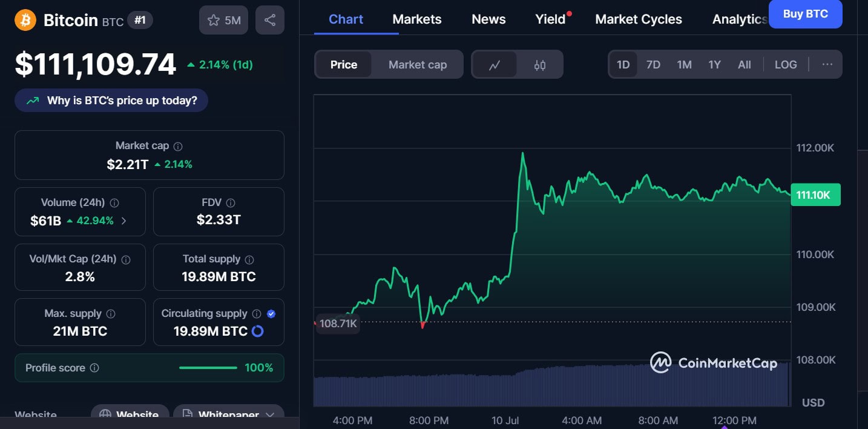Switch to line chart view icon
The height and width of the screenshot is (429, 868).
pyautogui.click(x=495, y=65)
